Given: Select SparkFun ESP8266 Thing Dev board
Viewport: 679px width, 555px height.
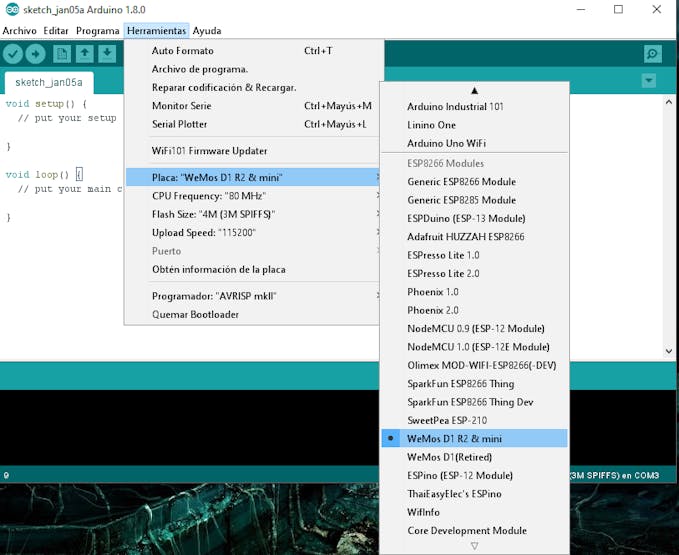Looking at the screenshot, I should tap(474, 402).
